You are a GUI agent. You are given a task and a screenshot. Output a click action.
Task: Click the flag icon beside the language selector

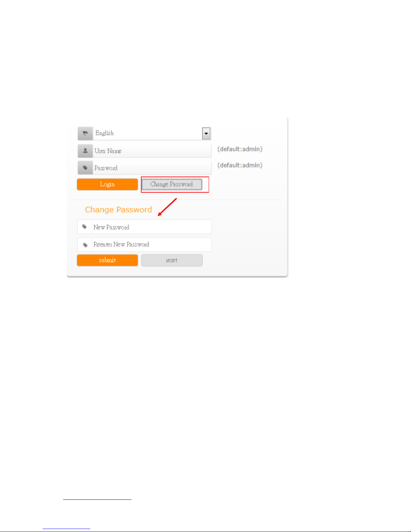point(85,133)
